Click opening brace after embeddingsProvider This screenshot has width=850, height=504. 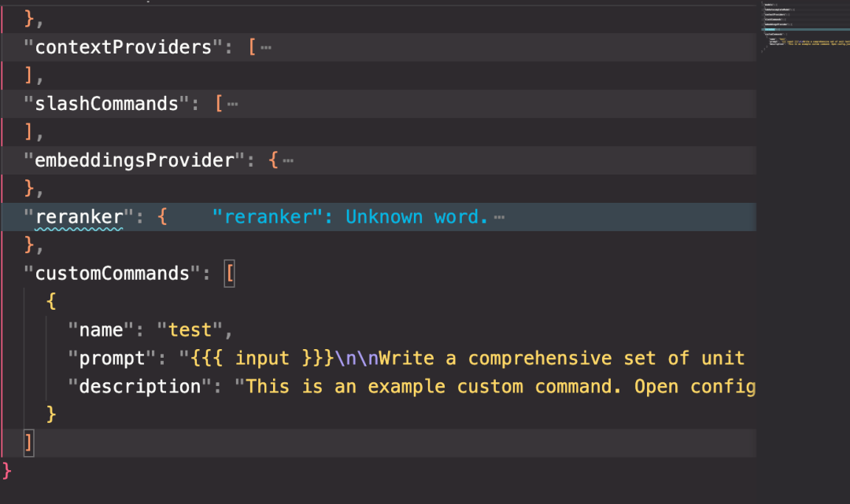click(x=274, y=160)
